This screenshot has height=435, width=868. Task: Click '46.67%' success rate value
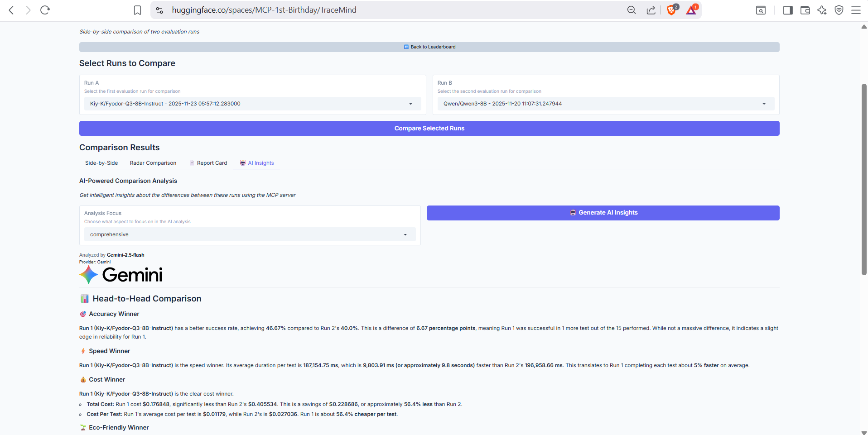[276, 328]
